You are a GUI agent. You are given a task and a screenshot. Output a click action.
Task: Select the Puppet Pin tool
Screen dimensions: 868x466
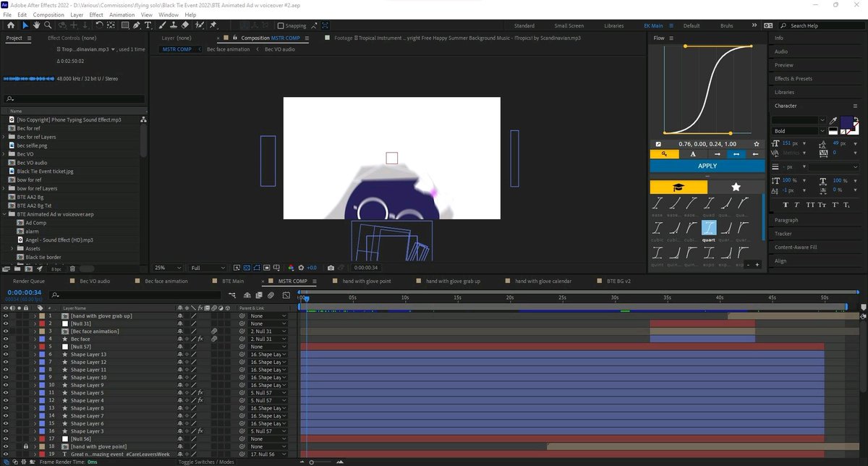click(x=213, y=25)
